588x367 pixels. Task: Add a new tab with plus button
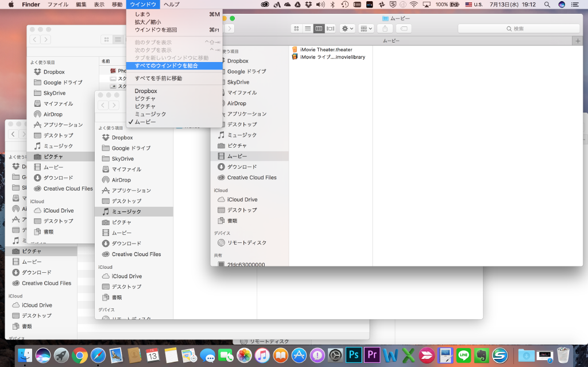578,41
